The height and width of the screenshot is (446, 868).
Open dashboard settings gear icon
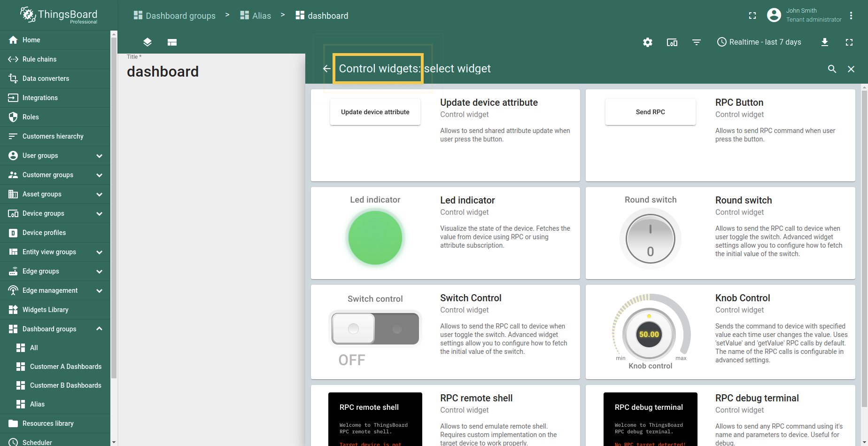pos(648,42)
